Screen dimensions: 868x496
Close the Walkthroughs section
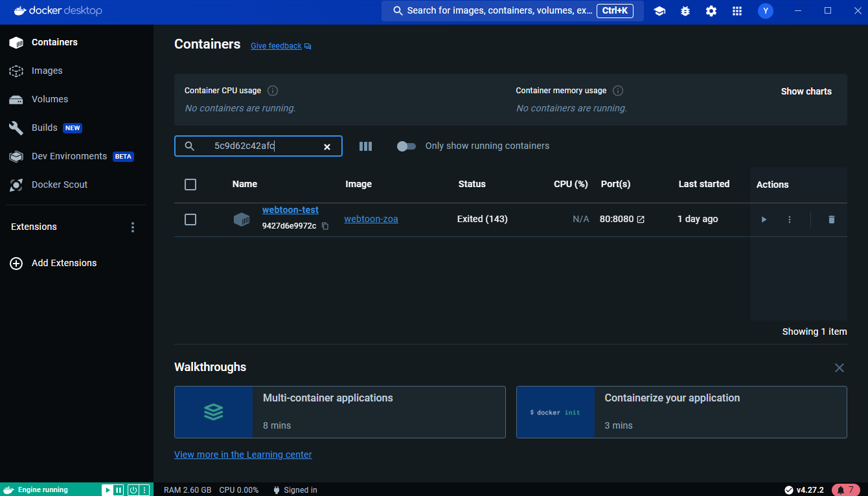click(x=839, y=368)
